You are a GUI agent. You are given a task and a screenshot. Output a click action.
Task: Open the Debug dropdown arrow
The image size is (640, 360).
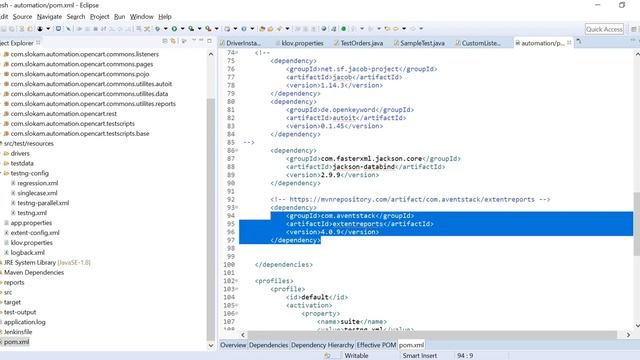[165, 29]
